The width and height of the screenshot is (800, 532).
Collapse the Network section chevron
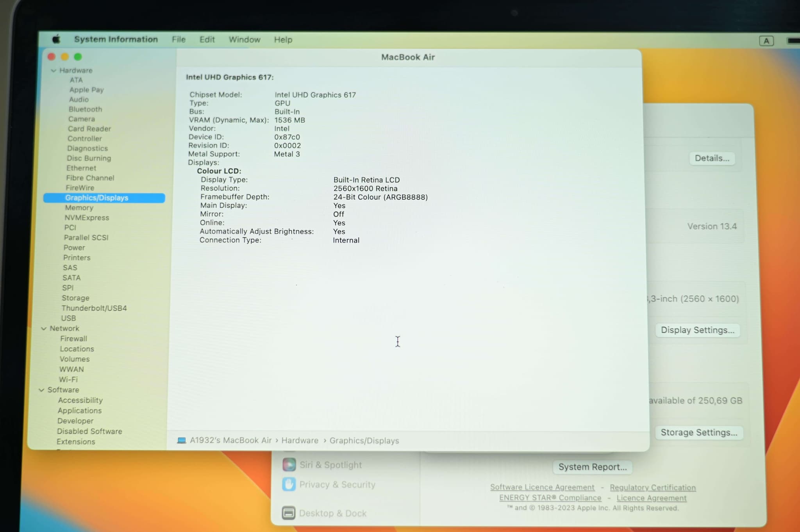click(x=44, y=329)
